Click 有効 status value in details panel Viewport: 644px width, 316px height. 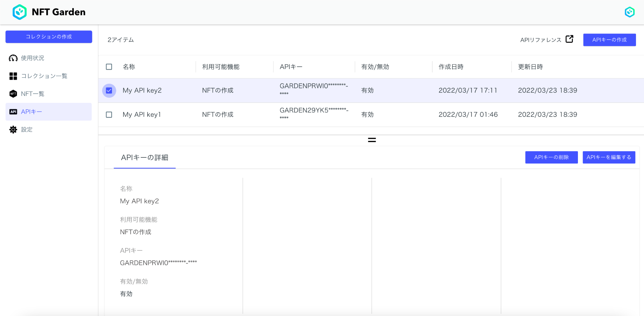(126, 294)
